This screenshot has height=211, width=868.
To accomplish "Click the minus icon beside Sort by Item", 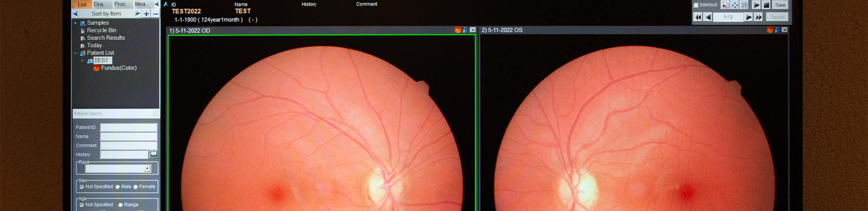I will click(x=156, y=14).
